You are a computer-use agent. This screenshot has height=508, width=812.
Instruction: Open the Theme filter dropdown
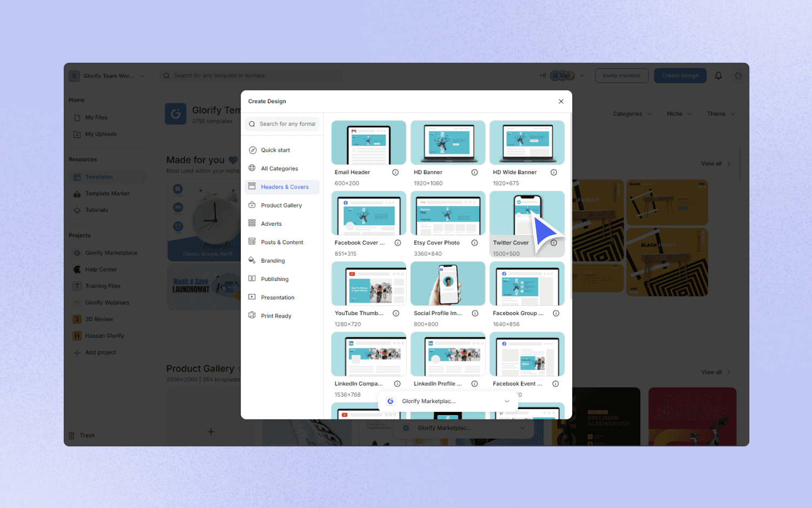[721, 114]
